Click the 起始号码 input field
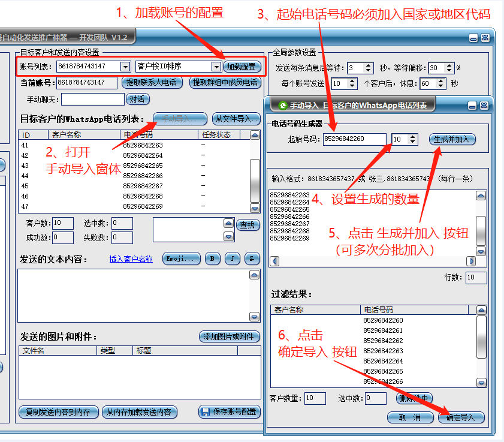The height and width of the screenshot is (442, 504). coord(354,139)
